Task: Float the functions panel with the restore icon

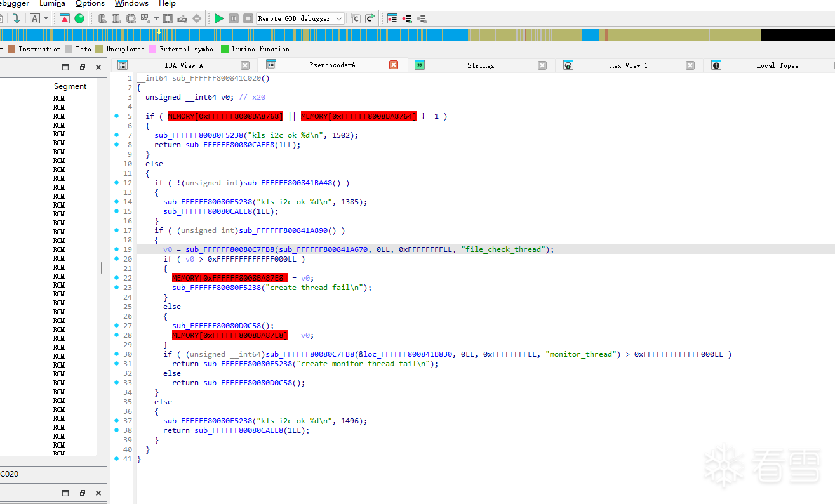Action: coord(82,67)
